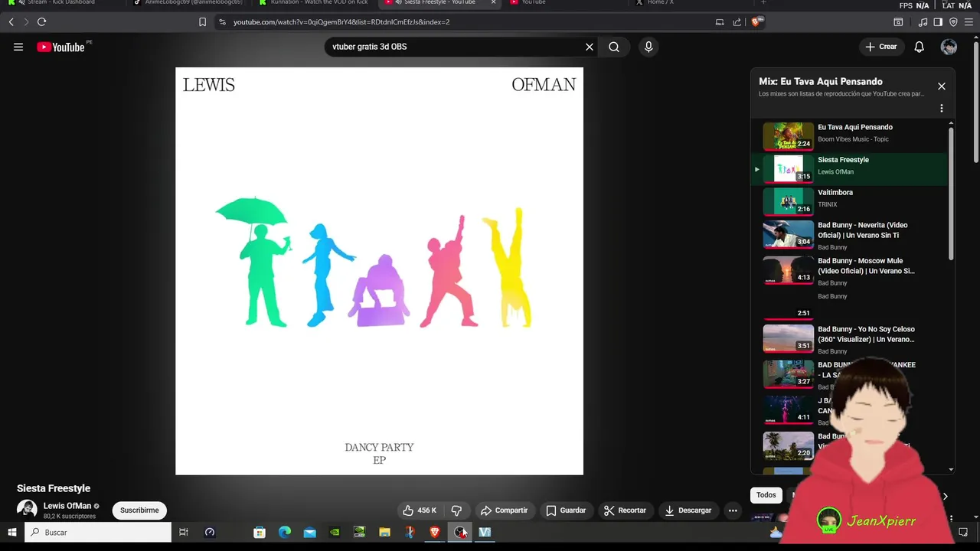Go to the YouTube home logo
Screen dimensions: 980x551
(60, 47)
